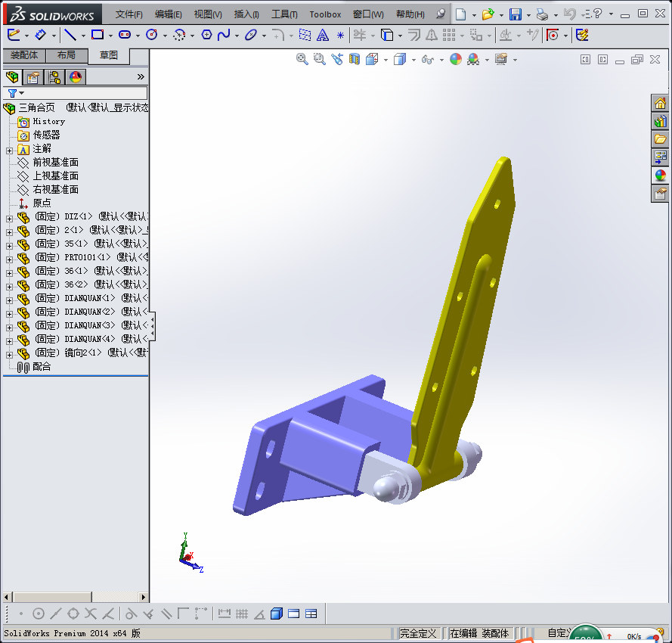Select 原点 origin in feature tree

click(x=42, y=203)
